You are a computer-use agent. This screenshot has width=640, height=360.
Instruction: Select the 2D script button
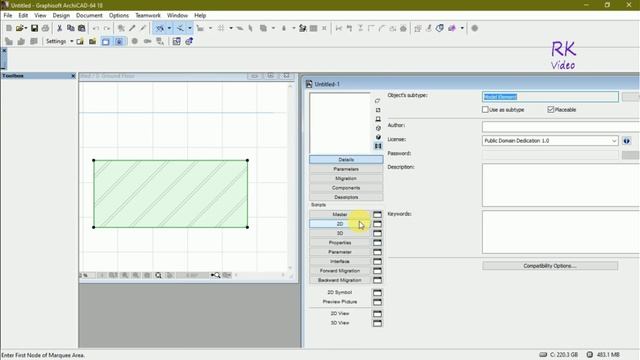[x=340, y=224]
